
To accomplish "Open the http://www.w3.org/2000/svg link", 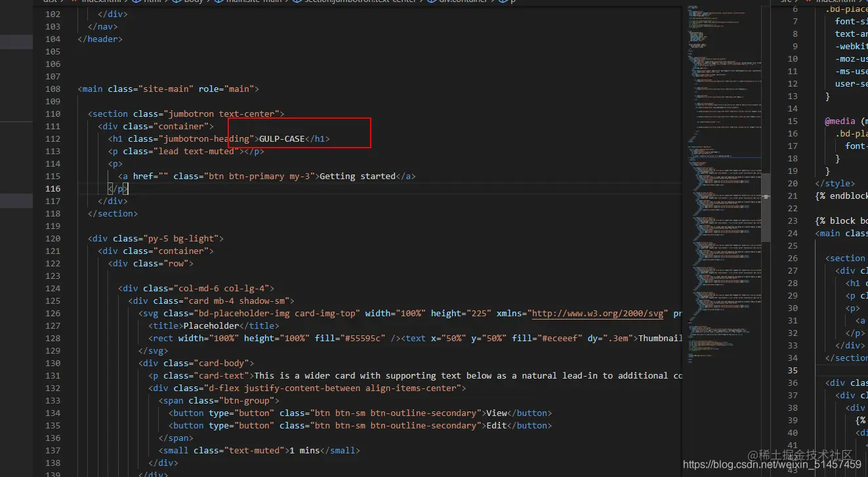I will click(597, 314).
